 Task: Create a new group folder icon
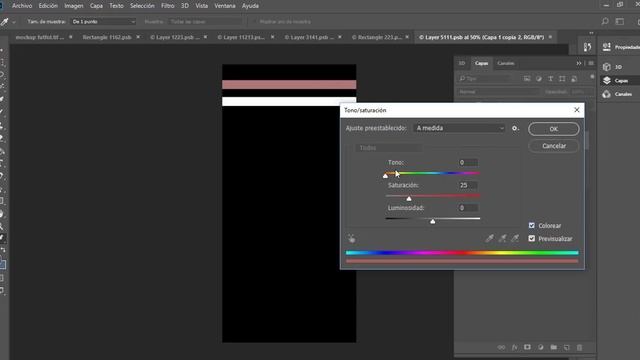553,347
